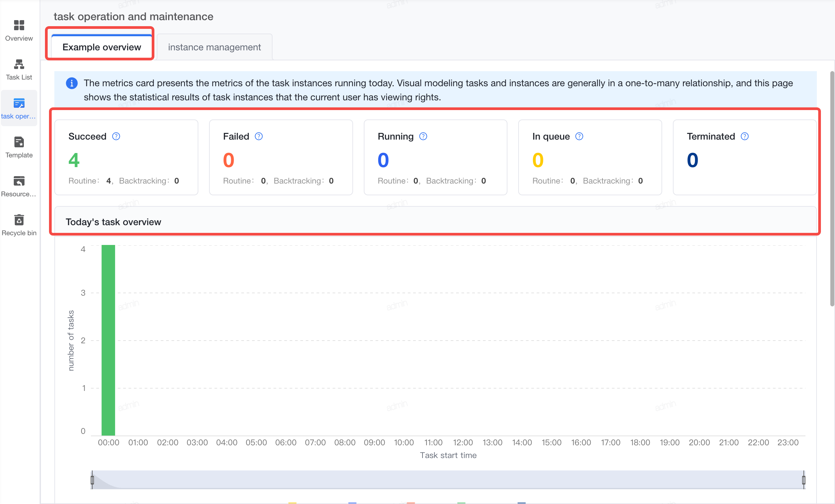Click the left handle of time range slider
Screen dimensions: 835x504
(92, 480)
